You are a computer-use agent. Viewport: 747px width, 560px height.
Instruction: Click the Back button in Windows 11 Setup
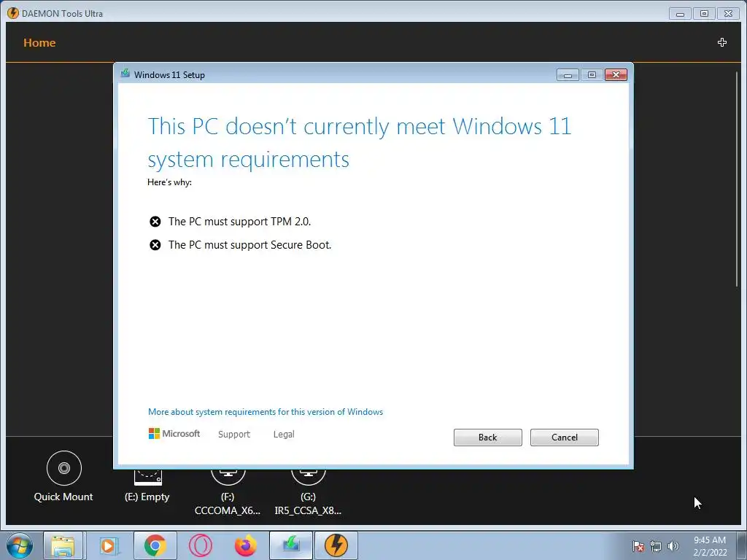[487, 437]
